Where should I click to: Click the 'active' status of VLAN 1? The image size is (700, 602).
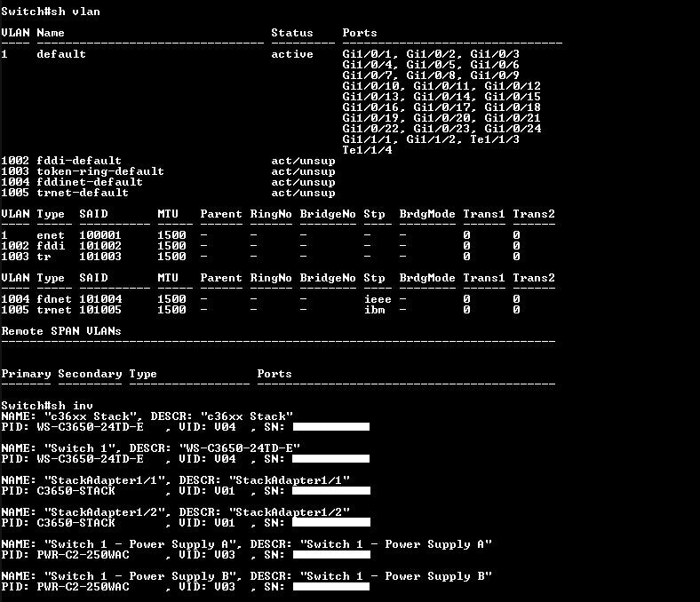[292, 54]
